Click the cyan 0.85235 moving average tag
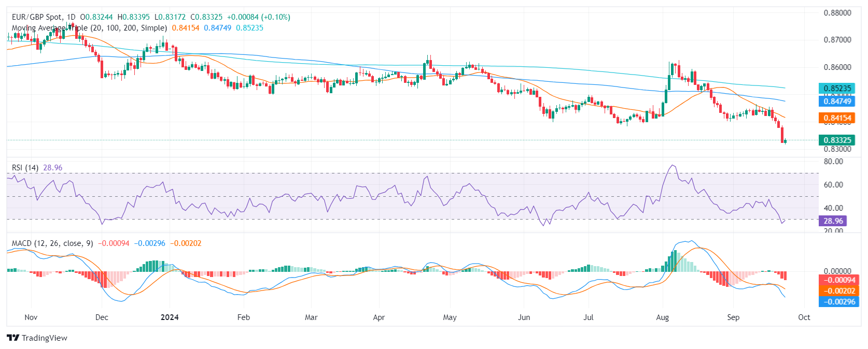The image size is (868, 349). (x=837, y=88)
